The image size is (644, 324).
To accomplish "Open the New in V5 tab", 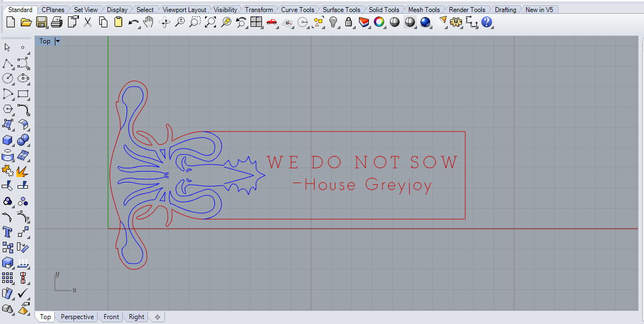I will click(x=539, y=10).
